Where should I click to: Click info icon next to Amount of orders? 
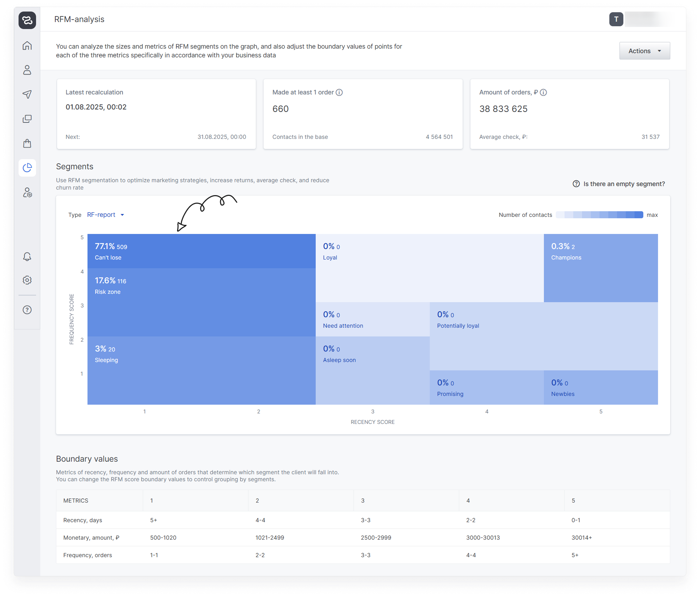coord(543,92)
